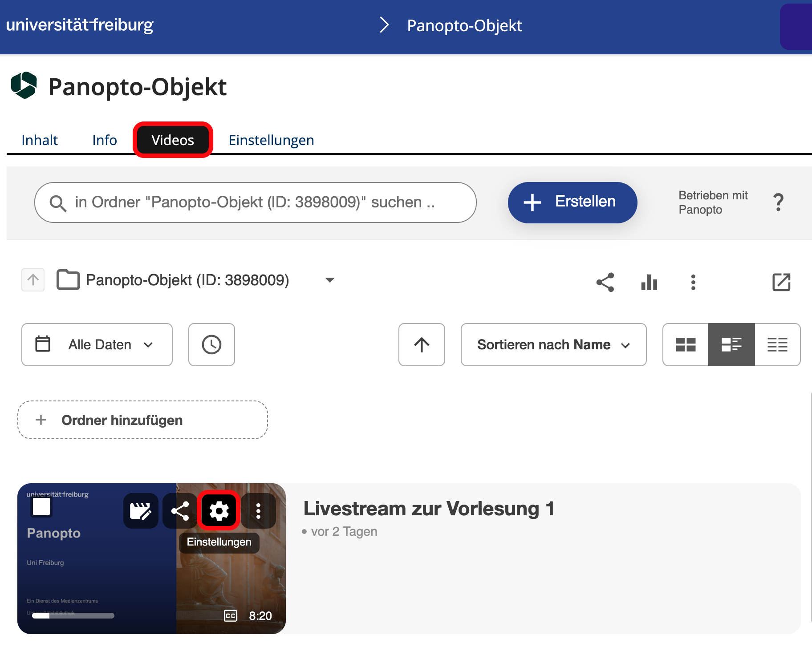
Task: Expand the Panopto-Objekt folder dropdown arrow
Action: pyautogui.click(x=330, y=280)
